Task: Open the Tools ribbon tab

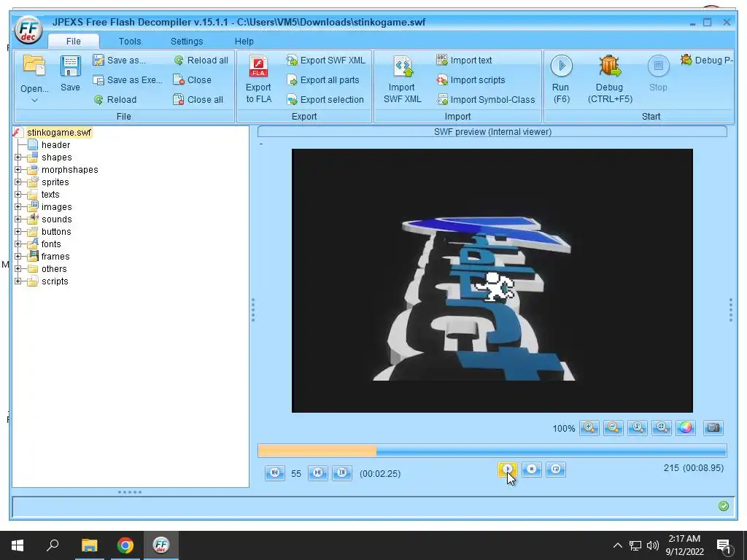Action: click(x=130, y=41)
